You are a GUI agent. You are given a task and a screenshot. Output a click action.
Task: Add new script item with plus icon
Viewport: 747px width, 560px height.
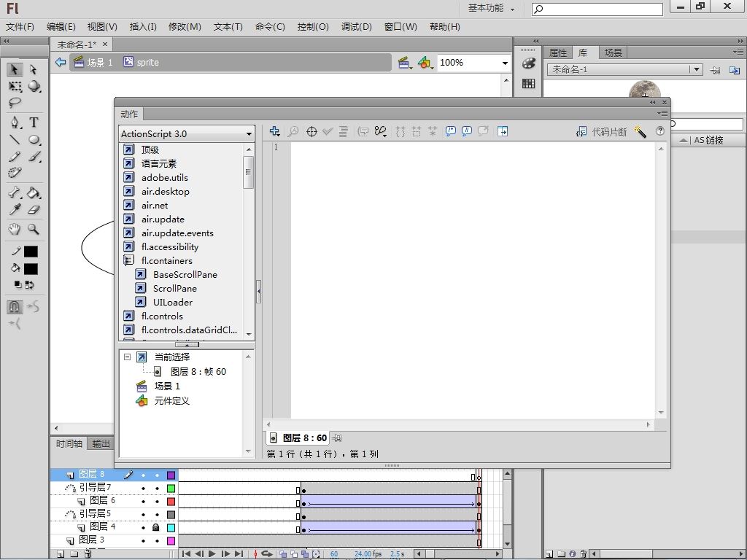point(274,131)
